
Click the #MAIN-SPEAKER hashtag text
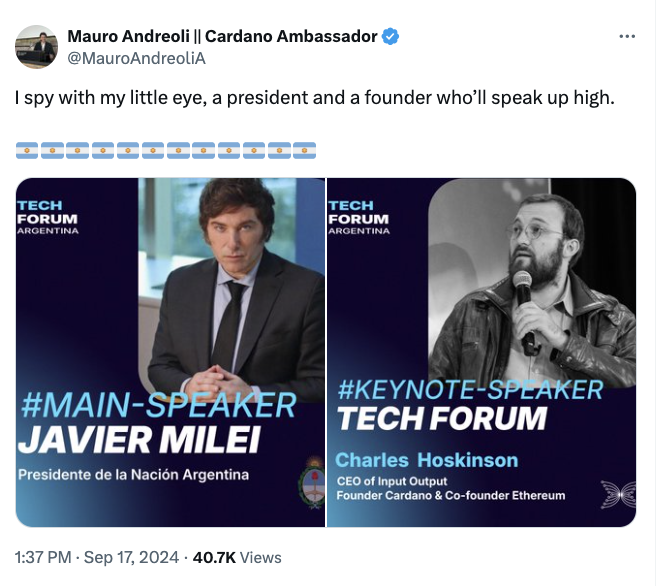[x=159, y=405]
